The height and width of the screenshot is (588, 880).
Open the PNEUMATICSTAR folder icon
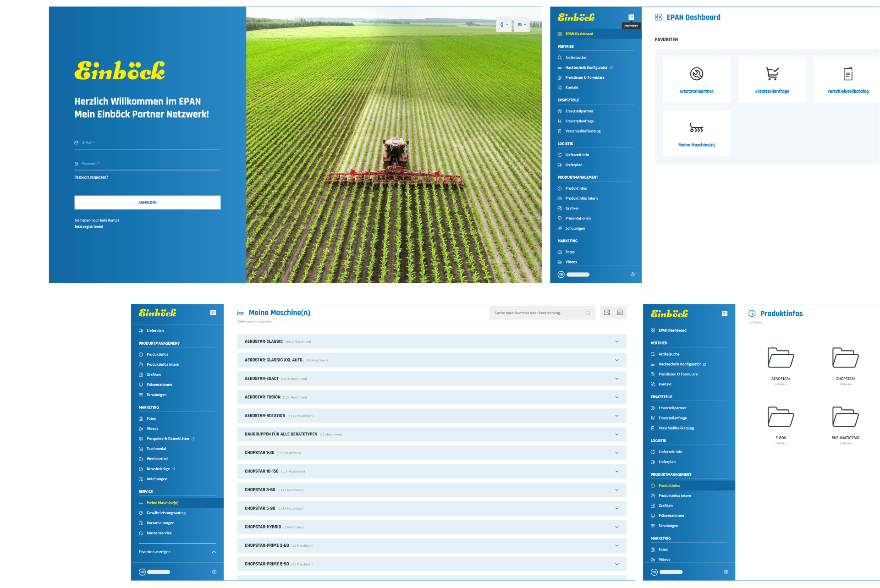(x=846, y=417)
